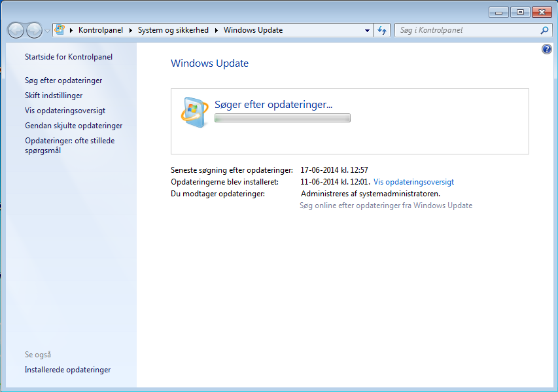Click the Forward navigation arrow button
Screen dimensions: 558x392
point(34,30)
